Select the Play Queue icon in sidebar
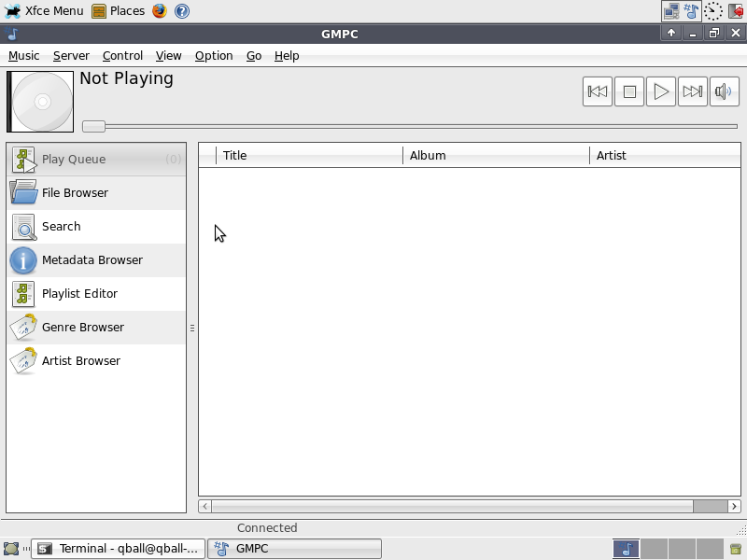 tap(24, 160)
